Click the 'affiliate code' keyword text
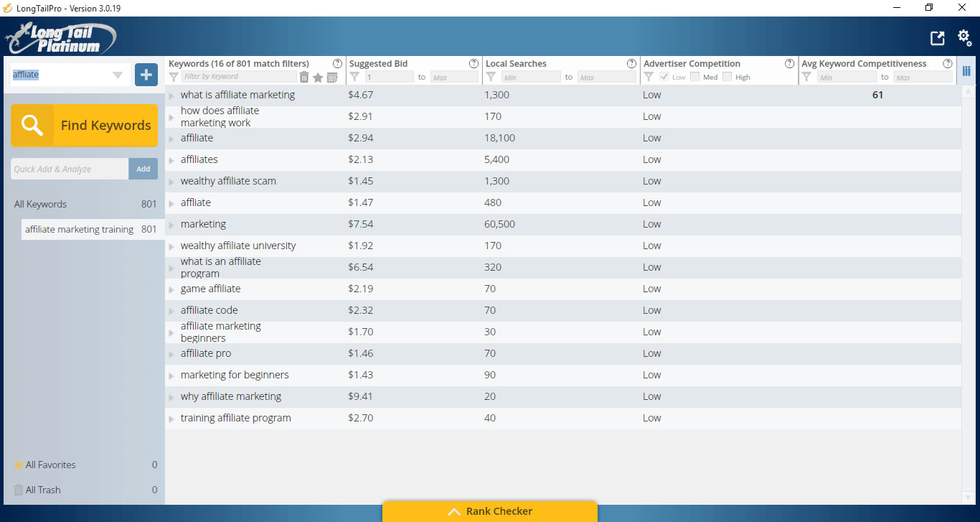 [x=209, y=310]
